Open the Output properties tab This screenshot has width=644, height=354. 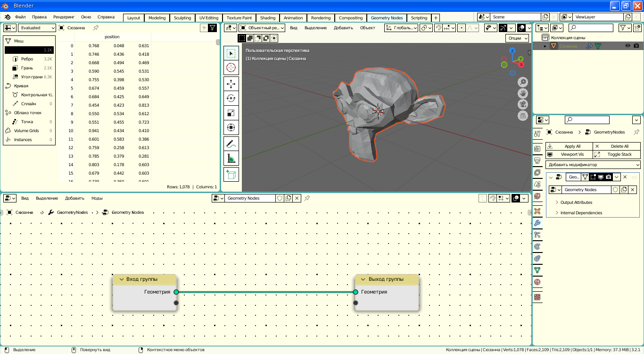click(537, 160)
